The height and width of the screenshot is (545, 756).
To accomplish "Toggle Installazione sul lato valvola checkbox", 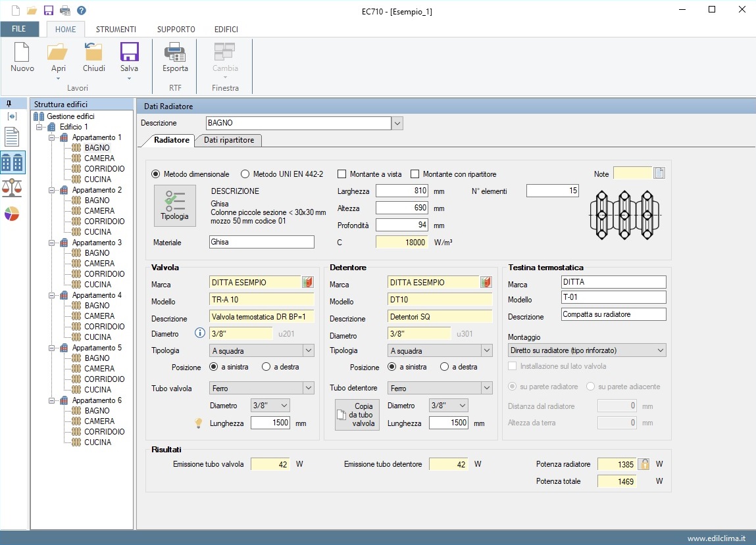I will point(513,366).
